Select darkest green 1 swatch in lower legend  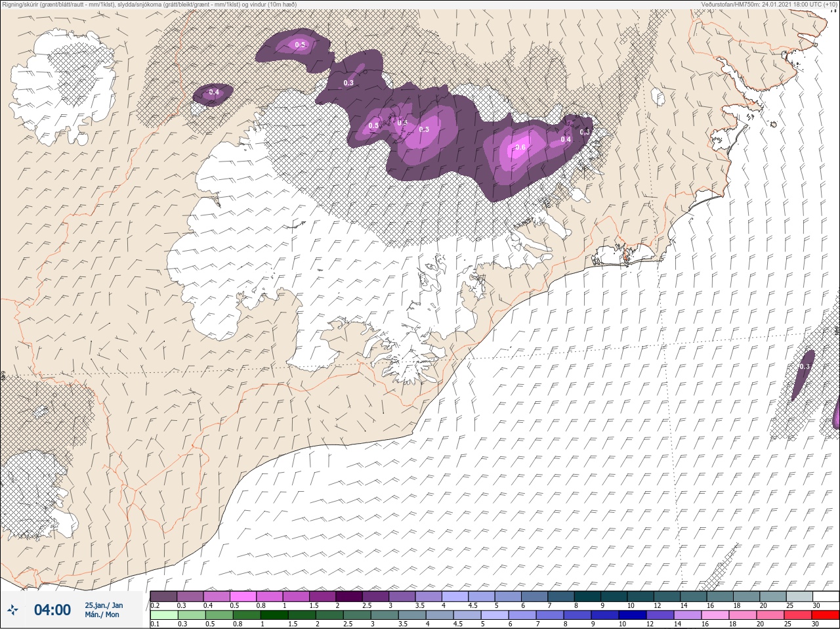(274, 615)
